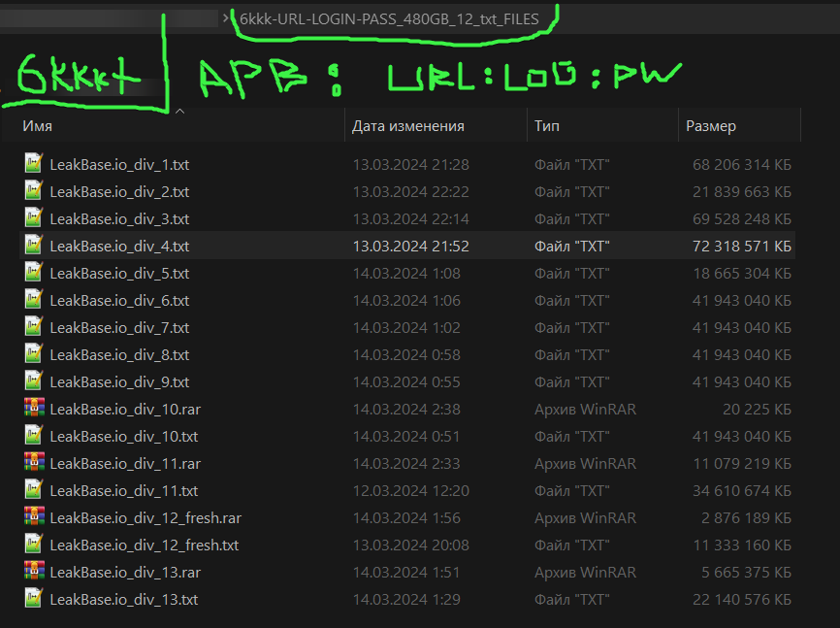
Task: Click the LeakBase.io_div_11.txt file icon
Action: 33,489
